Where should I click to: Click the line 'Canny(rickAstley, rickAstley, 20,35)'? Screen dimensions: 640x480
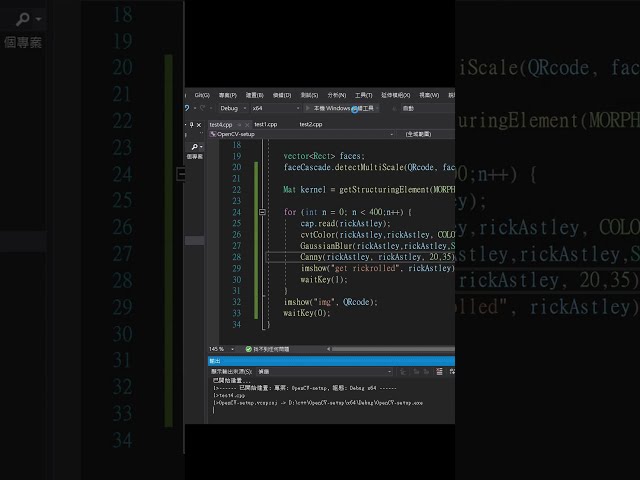tap(378, 257)
